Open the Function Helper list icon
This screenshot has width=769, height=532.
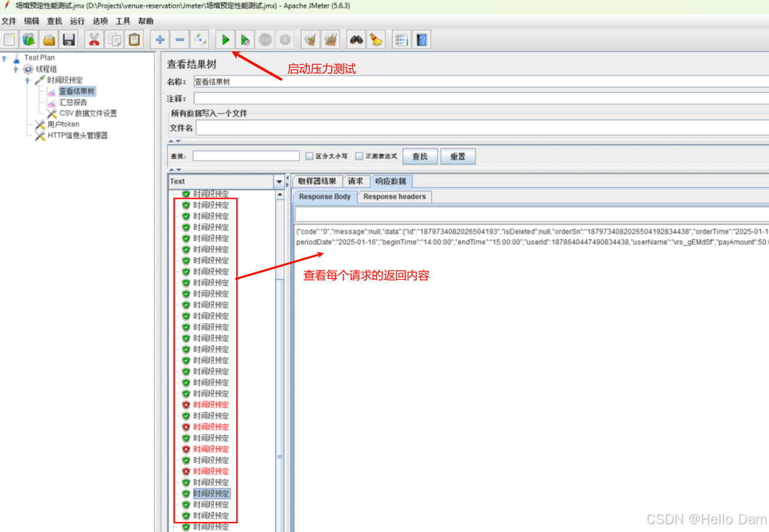click(401, 40)
